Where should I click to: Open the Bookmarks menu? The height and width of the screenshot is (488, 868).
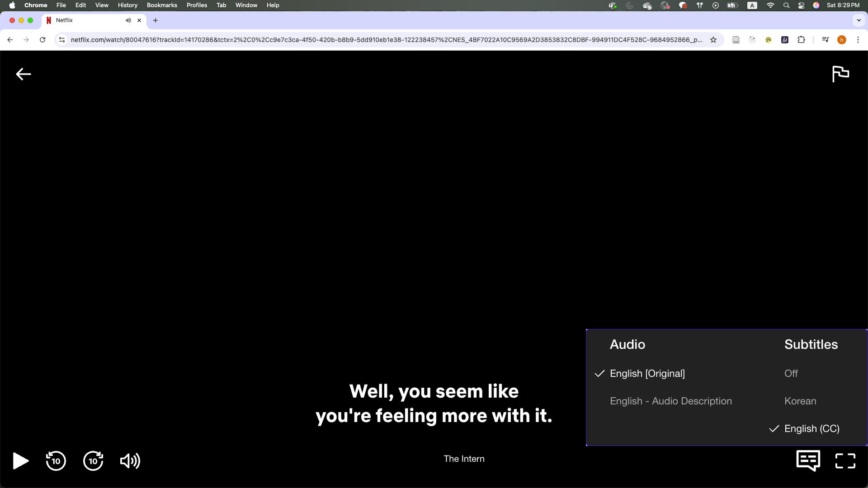pos(162,5)
